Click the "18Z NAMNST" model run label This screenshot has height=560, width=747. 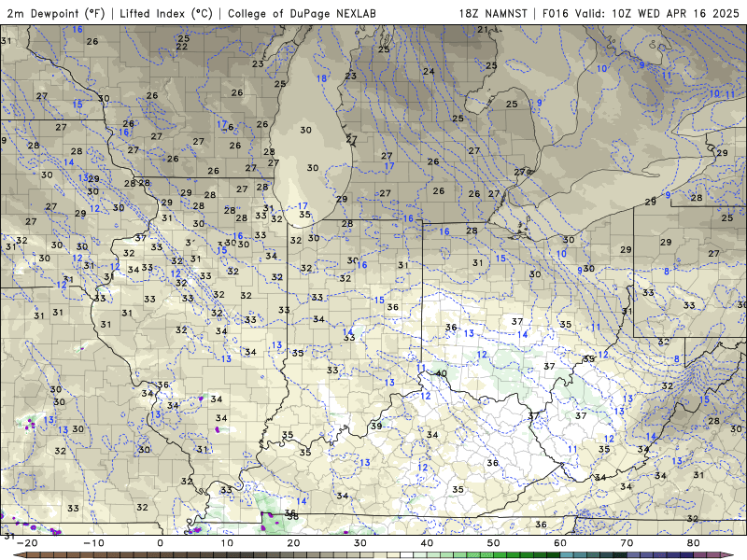[493, 14]
